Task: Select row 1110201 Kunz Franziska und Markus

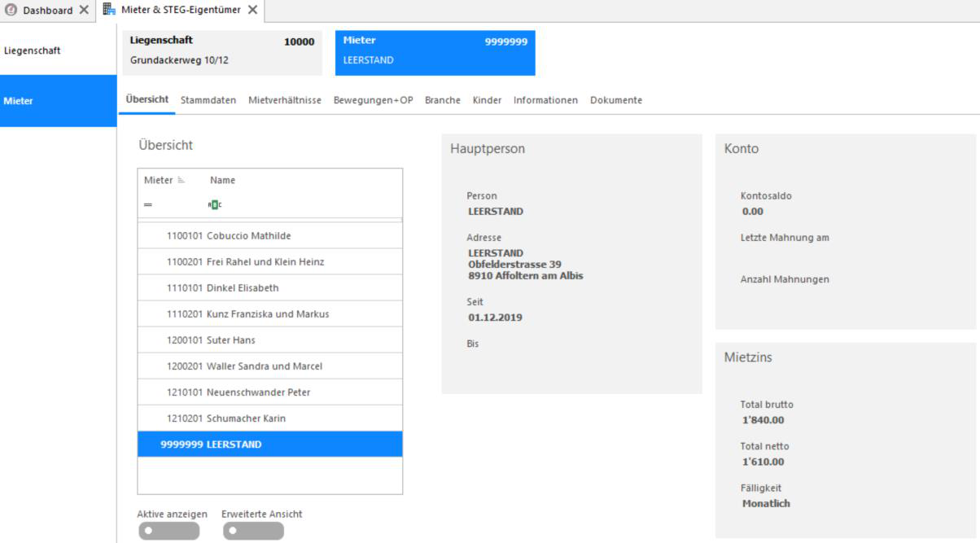Action: point(270,314)
